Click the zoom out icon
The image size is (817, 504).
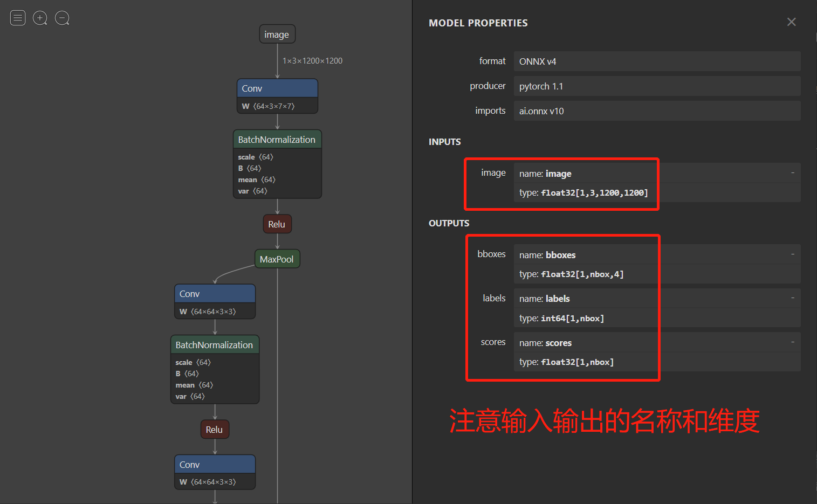coord(62,18)
